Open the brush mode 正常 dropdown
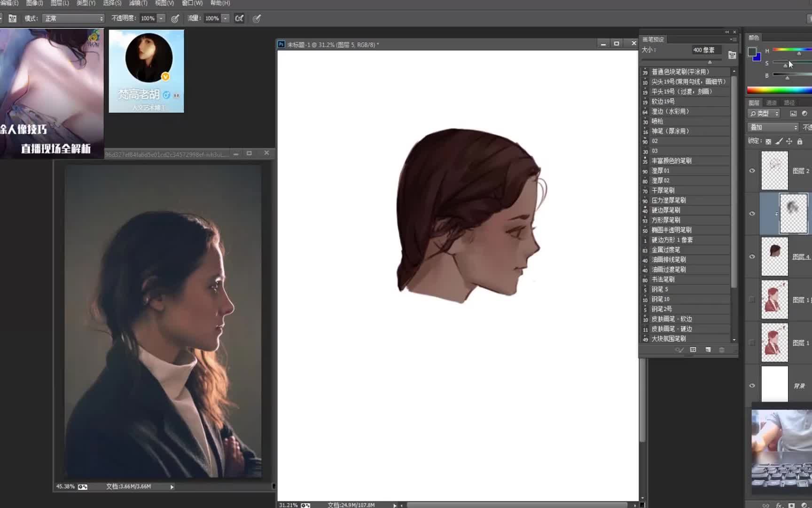812x508 pixels. pos(73,18)
